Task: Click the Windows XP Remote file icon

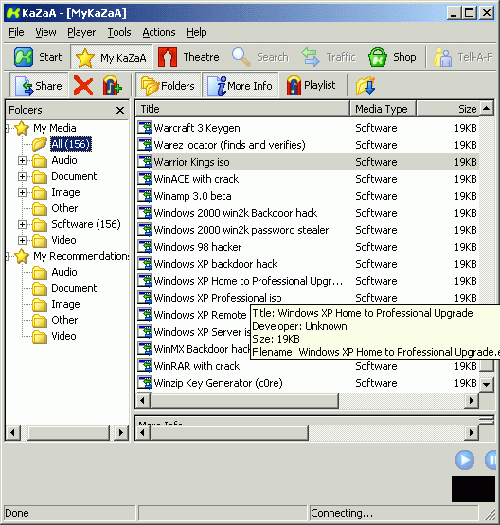Action: (144, 315)
